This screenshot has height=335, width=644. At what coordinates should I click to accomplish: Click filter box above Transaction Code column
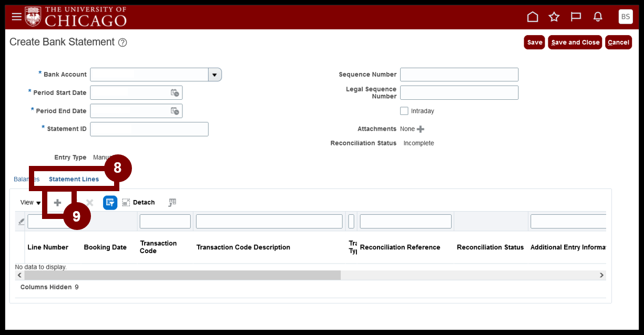coord(165,222)
